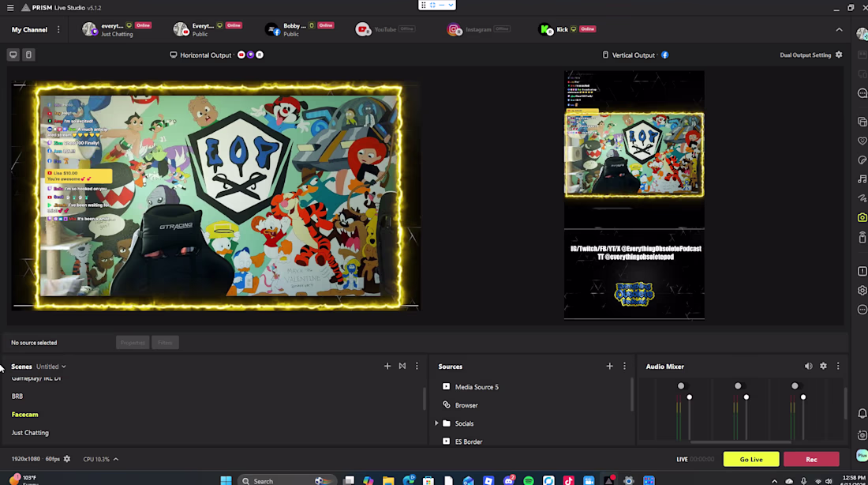Click the first audio channel volume slider
Image resolution: width=868 pixels, height=485 pixels.
689,417
